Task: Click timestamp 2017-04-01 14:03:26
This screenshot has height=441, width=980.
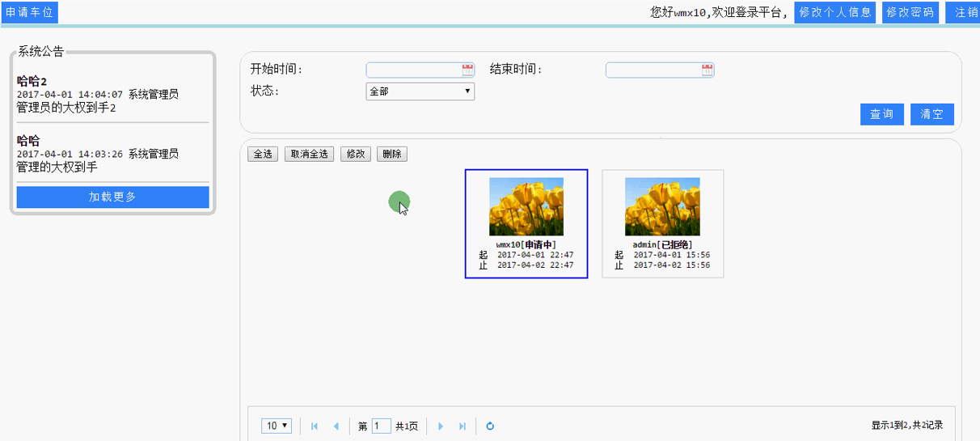Action: (70, 154)
